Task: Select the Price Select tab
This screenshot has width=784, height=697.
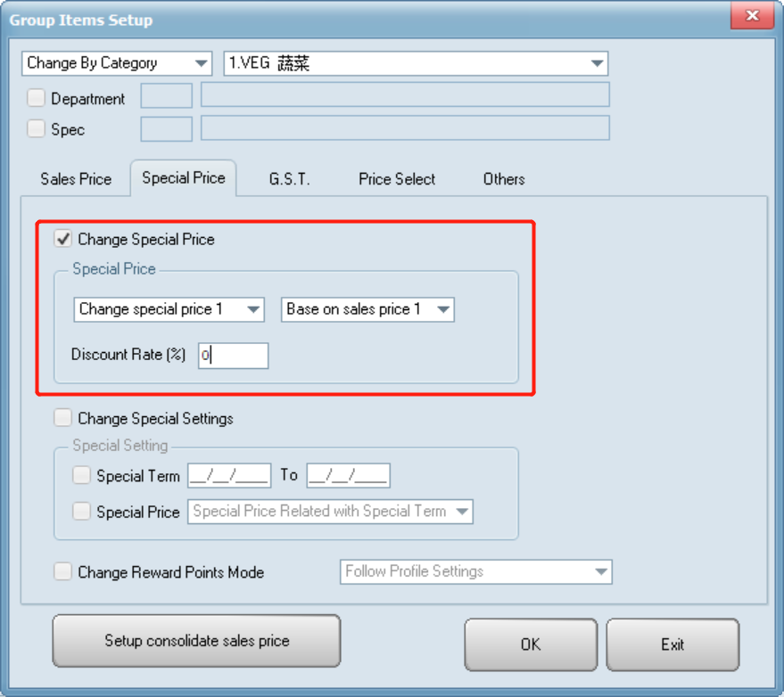Action: click(397, 179)
